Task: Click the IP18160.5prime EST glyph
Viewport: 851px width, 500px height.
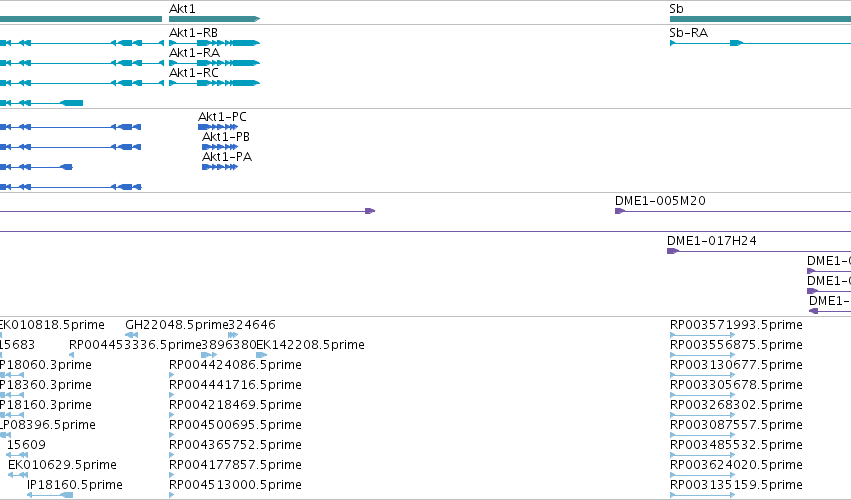Action: [50, 495]
